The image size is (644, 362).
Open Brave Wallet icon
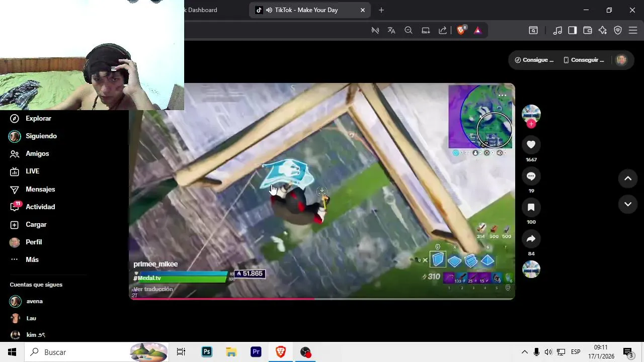click(588, 30)
